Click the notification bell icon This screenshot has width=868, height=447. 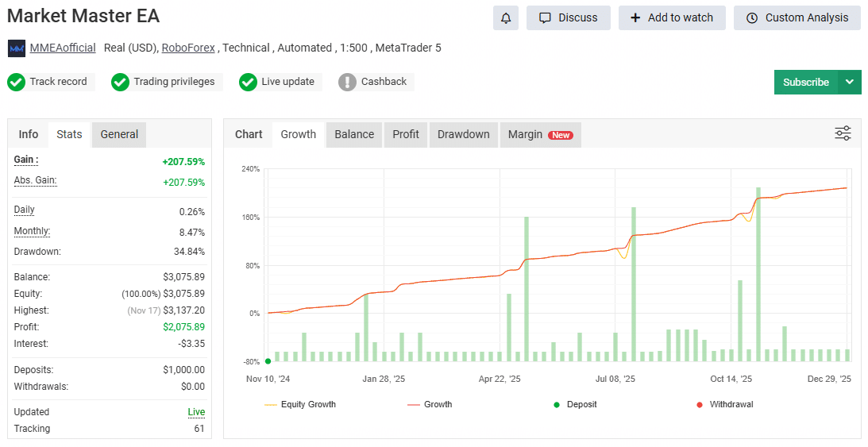(506, 18)
